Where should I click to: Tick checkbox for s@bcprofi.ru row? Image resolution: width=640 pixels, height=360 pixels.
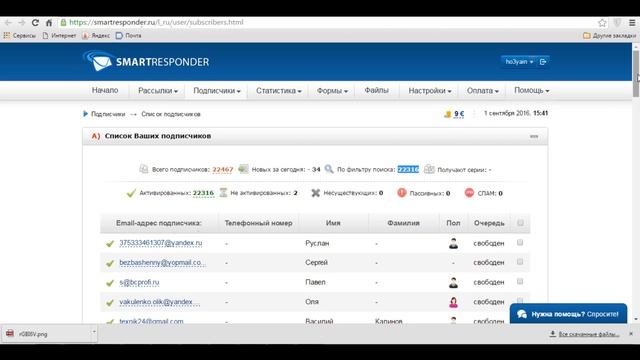(520, 282)
